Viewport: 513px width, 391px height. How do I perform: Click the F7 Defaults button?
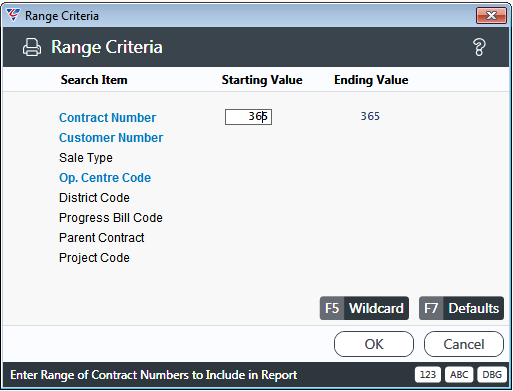461,308
